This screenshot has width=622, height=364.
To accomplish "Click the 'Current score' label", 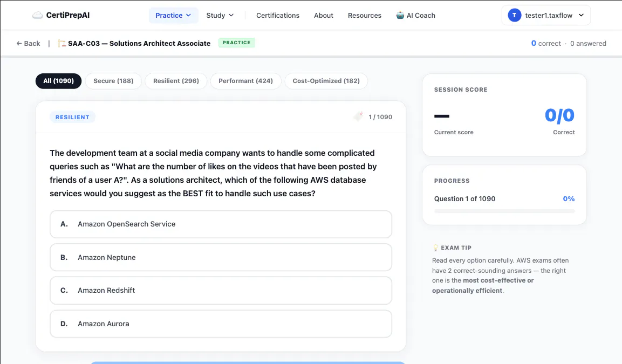I will click(x=453, y=132).
